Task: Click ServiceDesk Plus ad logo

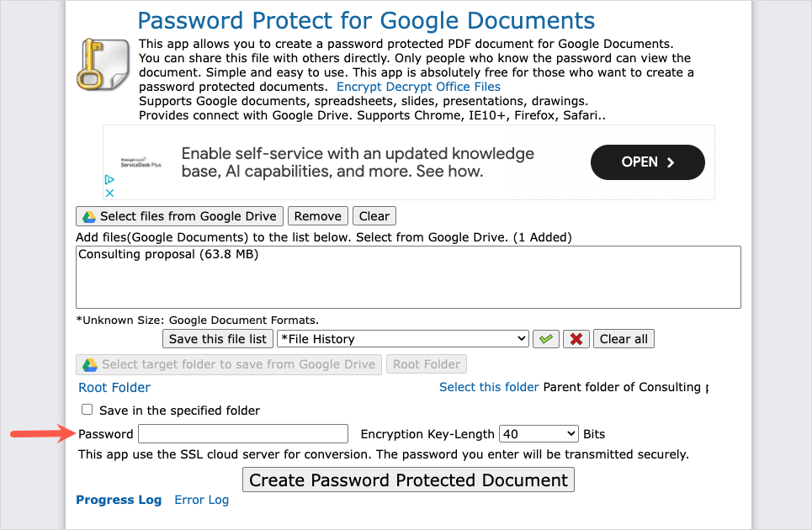Action: (x=141, y=162)
